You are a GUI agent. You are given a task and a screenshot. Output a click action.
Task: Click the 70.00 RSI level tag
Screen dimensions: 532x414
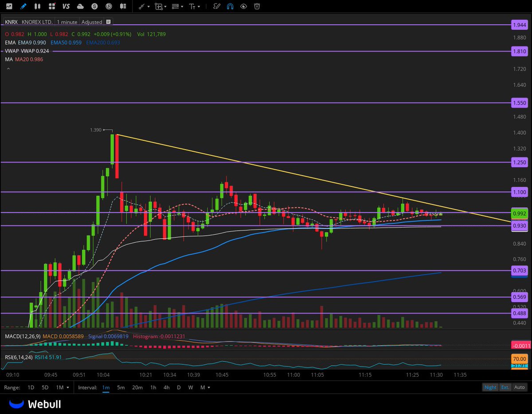(x=519, y=359)
